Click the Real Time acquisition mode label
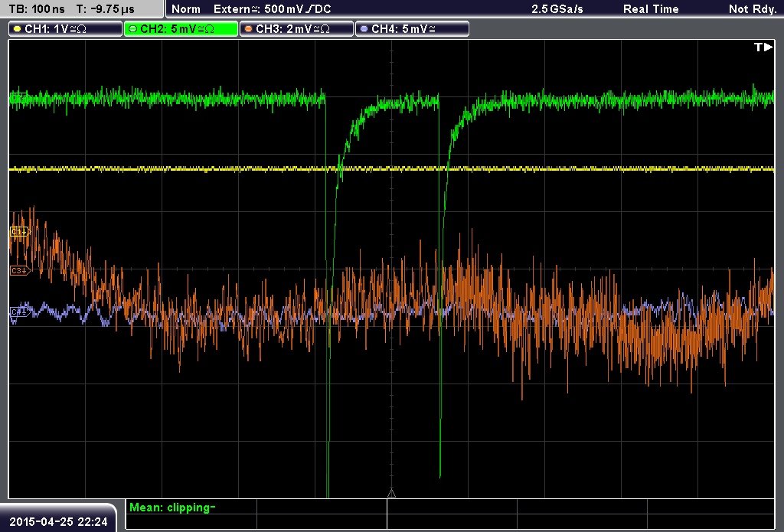 coord(651,9)
